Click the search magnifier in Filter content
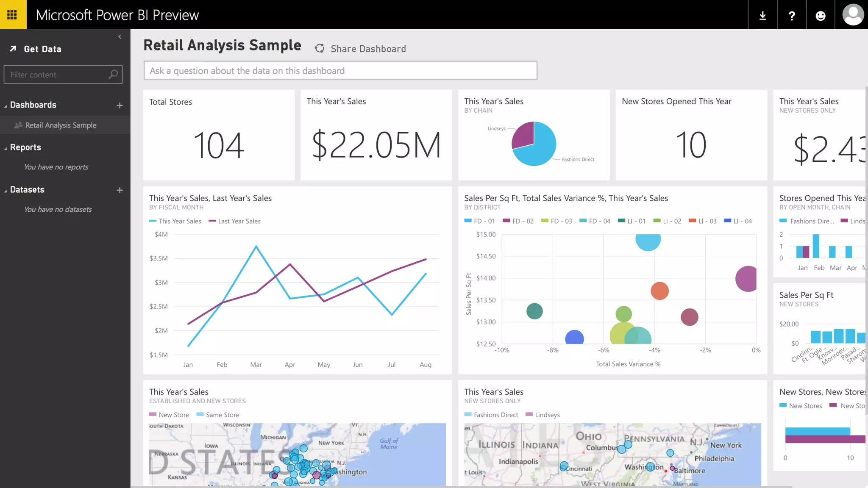Image resolution: width=868 pixels, height=488 pixels. (113, 75)
